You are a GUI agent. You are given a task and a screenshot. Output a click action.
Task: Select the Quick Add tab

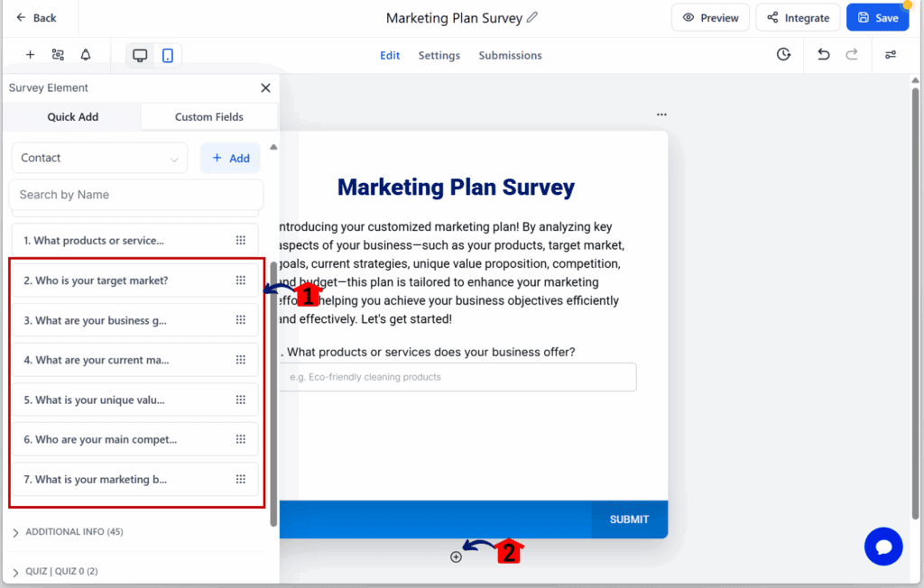click(72, 116)
